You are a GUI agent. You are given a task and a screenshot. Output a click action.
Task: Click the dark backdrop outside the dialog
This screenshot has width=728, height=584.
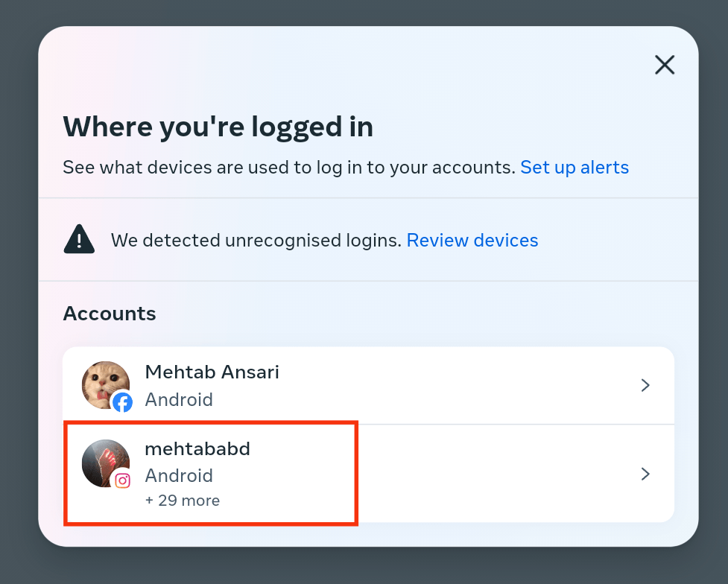19,279
